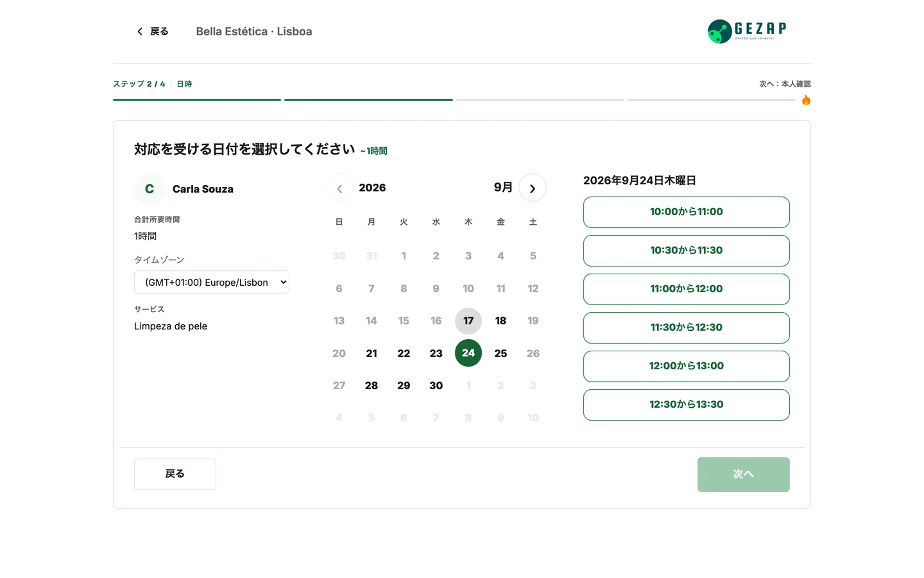Select September 28 on calendar
This screenshot has height=578, width=924.
click(372, 385)
